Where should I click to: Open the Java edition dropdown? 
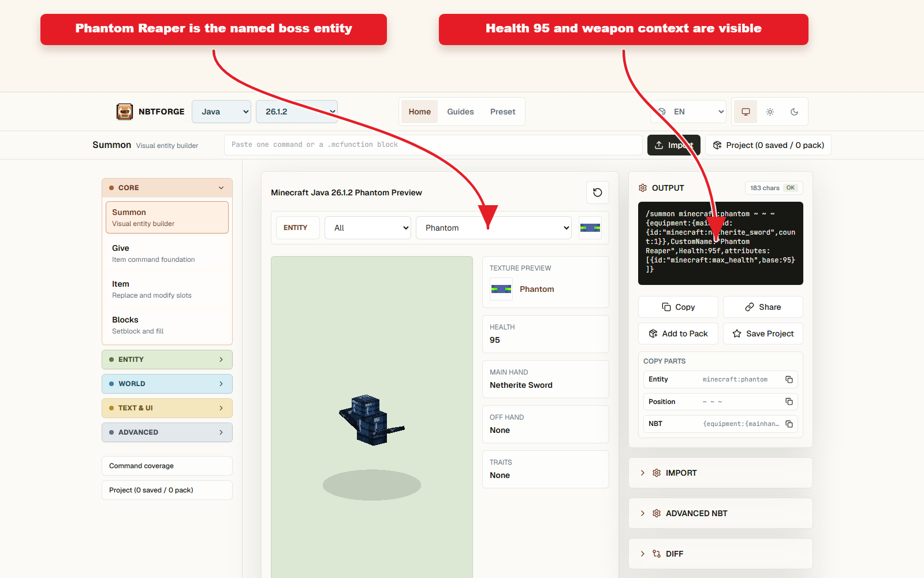(222, 112)
